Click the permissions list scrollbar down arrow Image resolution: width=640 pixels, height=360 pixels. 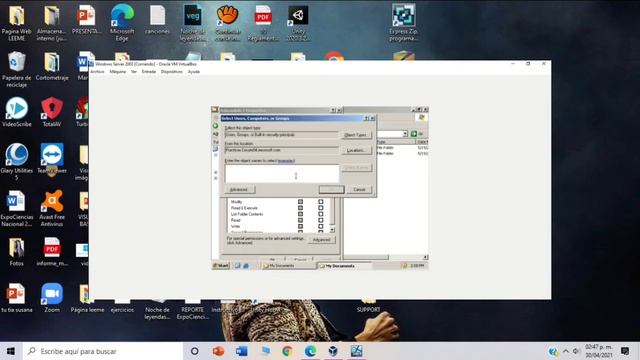(332, 230)
